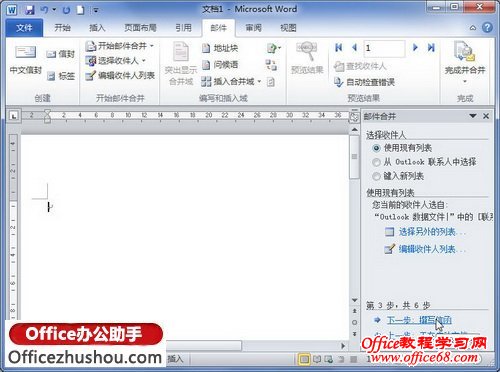This screenshot has width=500, height=372.
Task: Click the 编辑收件人列表 link in task pane
Action: 426,249
